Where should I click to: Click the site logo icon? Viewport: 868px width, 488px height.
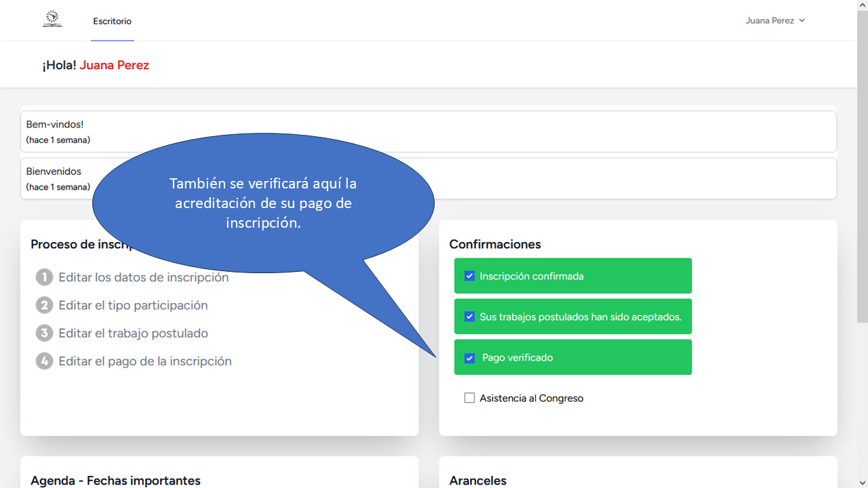pyautogui.click(x=52, y=19)
